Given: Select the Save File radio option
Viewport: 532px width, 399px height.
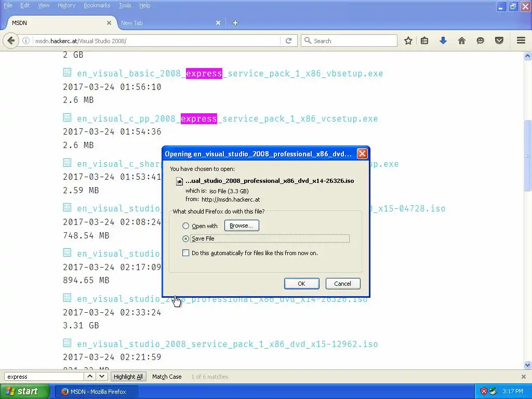Looking at the screenshot, I should (x=185, y=238).
